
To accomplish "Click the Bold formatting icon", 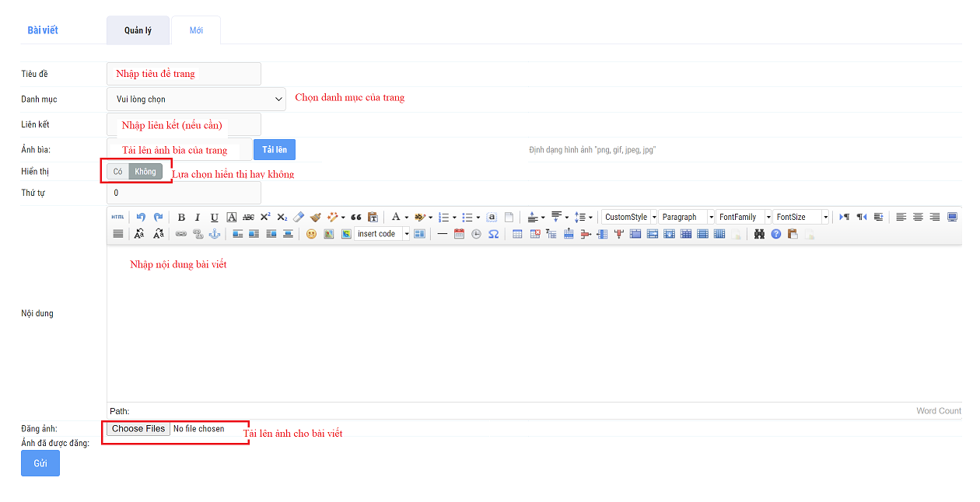I will point(181,218).
